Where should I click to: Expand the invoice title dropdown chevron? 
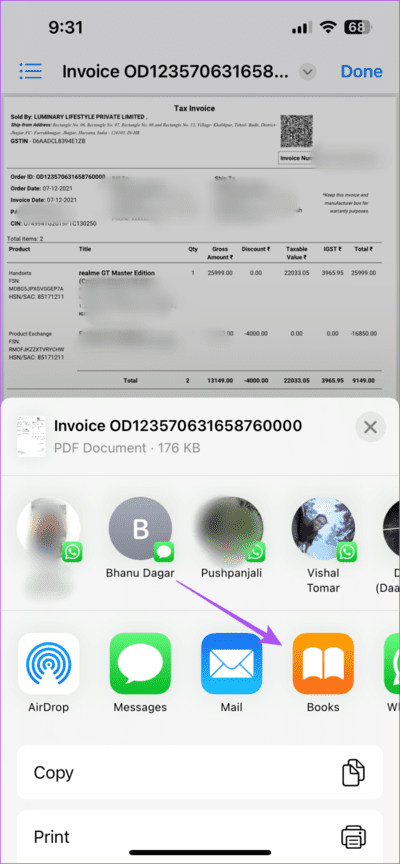click(307, 72)
